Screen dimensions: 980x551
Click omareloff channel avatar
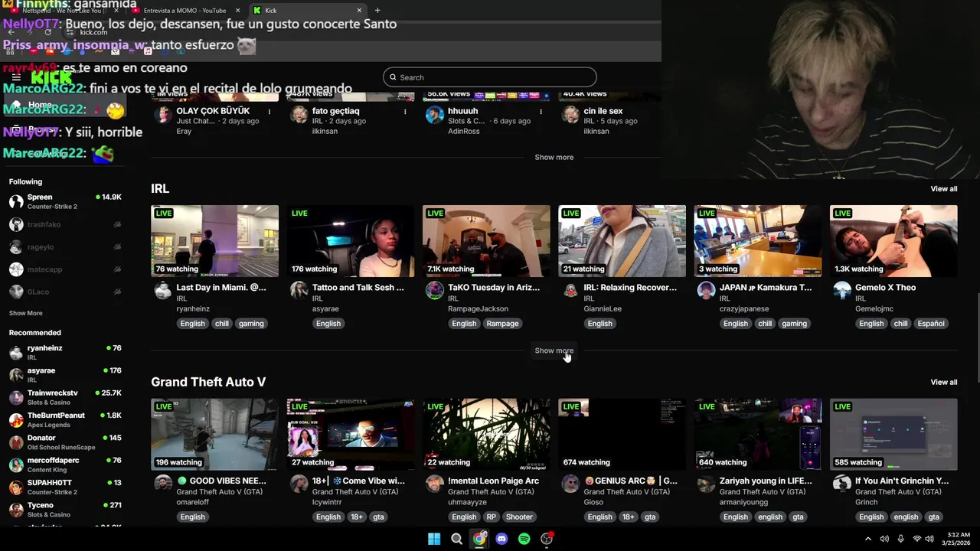[162, 484]
